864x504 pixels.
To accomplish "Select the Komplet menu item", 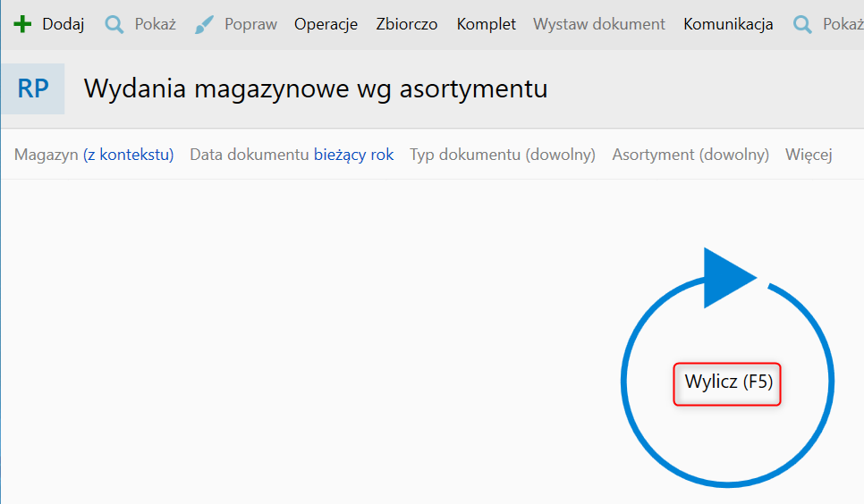I will click(487, 24).
